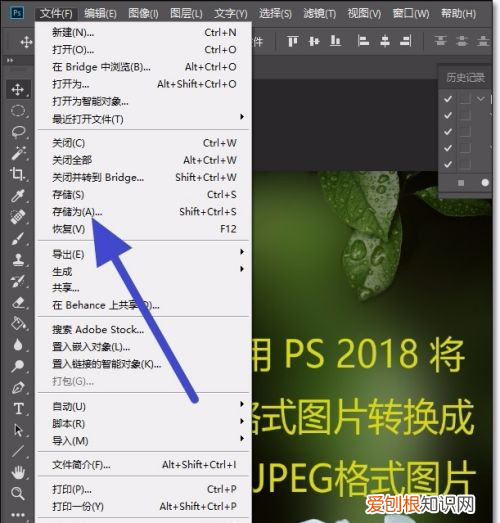Select the Line tool
Screen dimensions: 500x523
coord(18,451)
